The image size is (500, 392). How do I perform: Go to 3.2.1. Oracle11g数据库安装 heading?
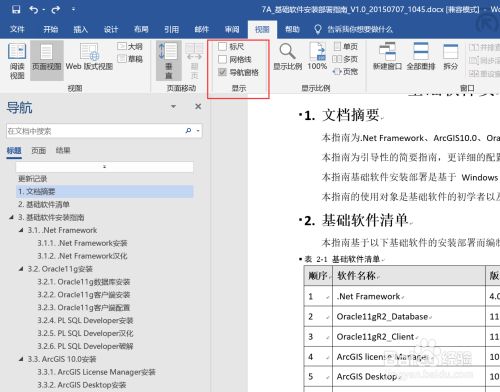click(x=84, y=282)
